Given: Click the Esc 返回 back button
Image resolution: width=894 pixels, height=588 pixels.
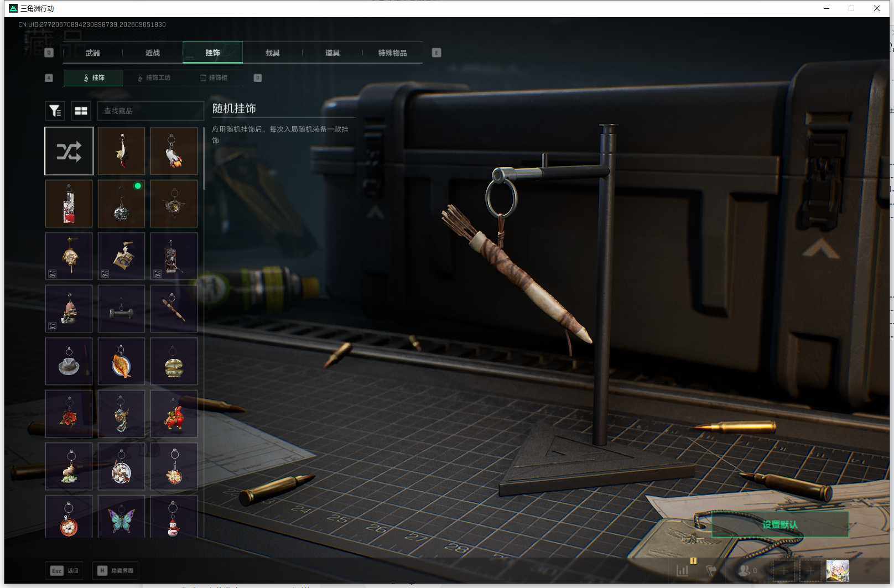Looking at the screenshot, I should (64, 570).
